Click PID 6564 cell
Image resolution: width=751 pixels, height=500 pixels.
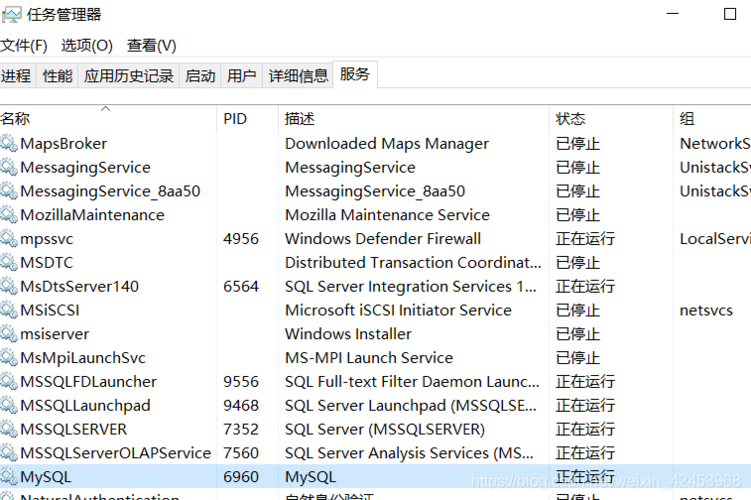click(x=241, y=286)
